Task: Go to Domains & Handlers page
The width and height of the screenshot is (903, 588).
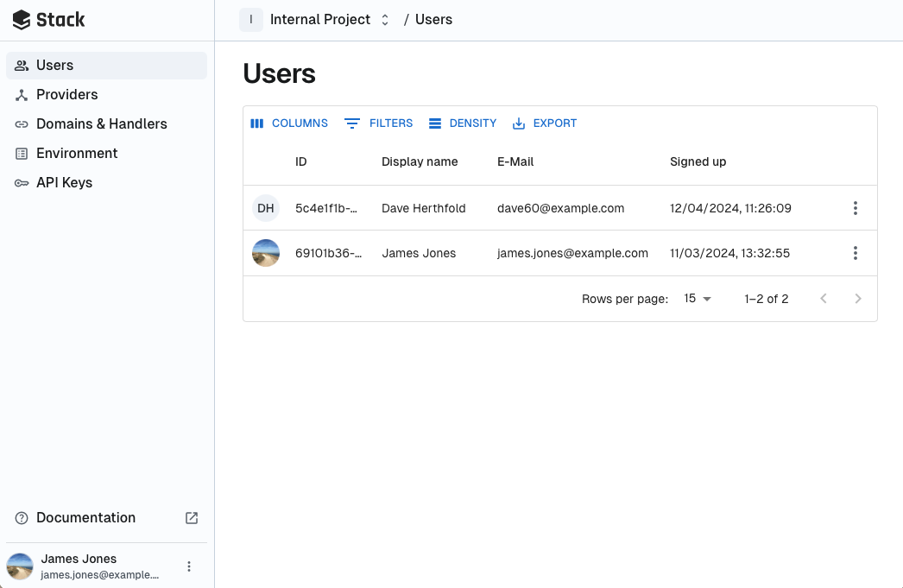Action: tap(101, 124)
